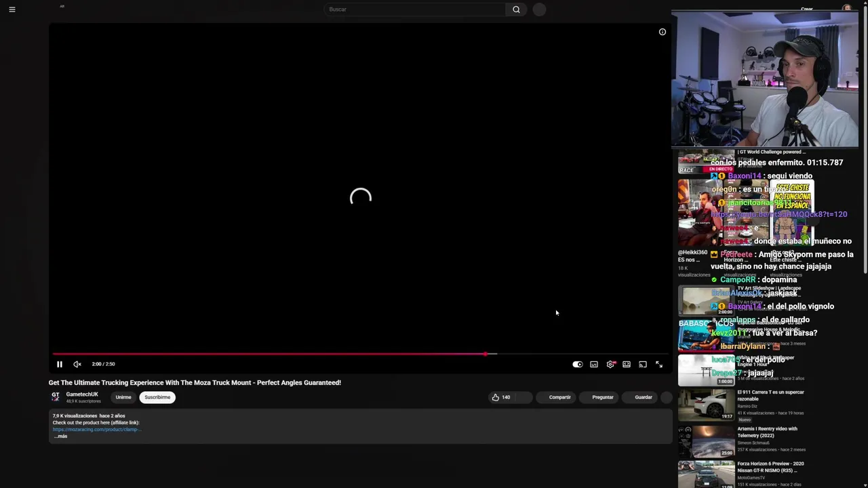
Task: Open the El 911 Carrera T video thumbnail
Action: [706, 405]
